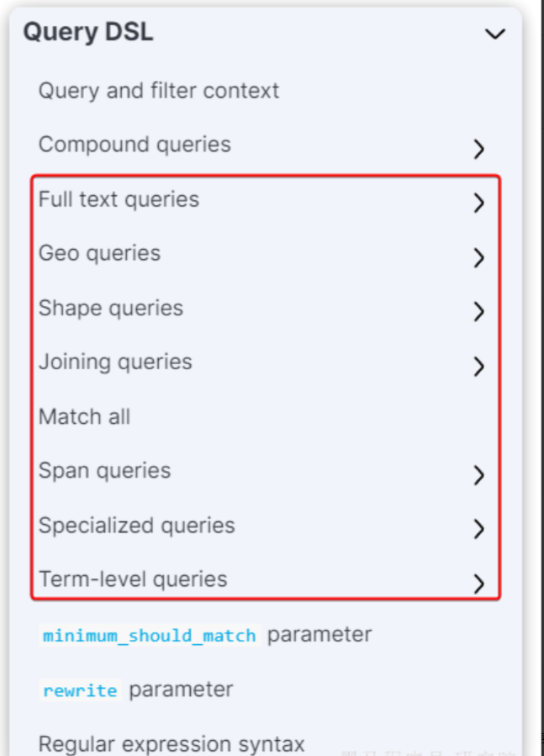Click the Query DSL heading
This screenshot has height=756, width=544.
(87, 33)
